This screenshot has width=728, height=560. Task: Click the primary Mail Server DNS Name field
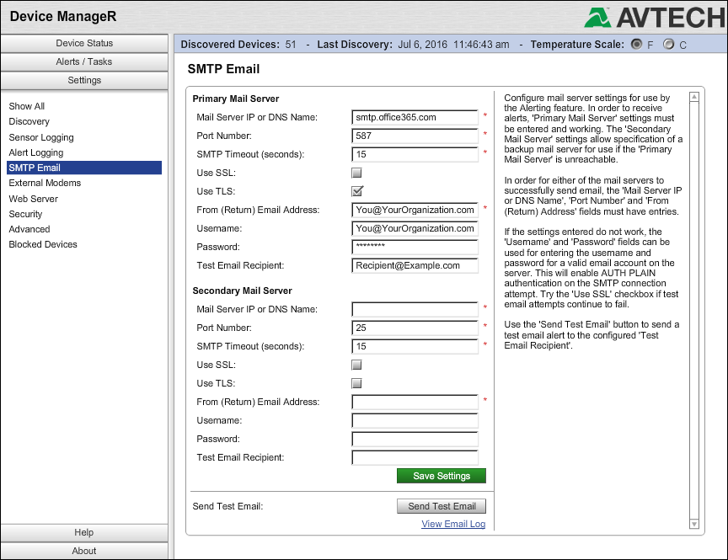pyautogui.click(x=415, y=117)
